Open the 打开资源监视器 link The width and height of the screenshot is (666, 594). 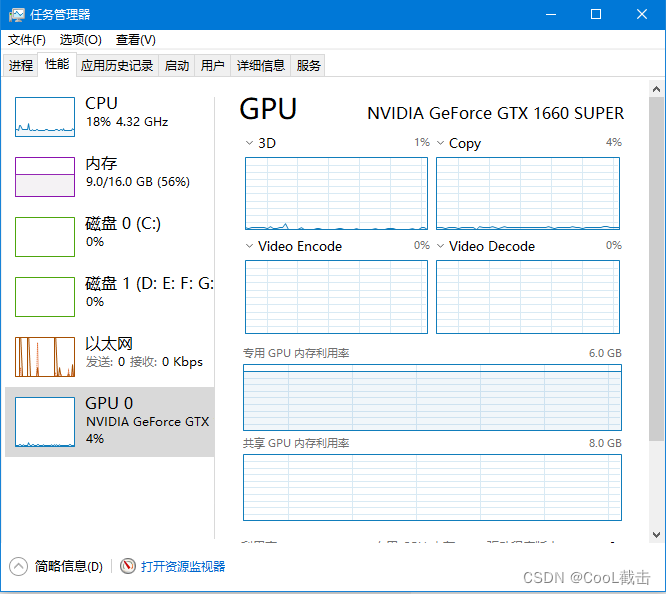[x=183, y=566]
